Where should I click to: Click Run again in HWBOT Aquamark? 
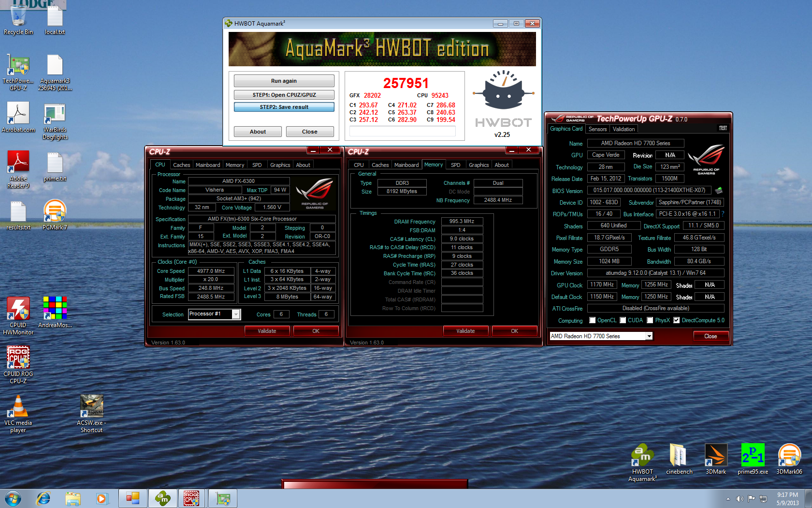[284, 81]
